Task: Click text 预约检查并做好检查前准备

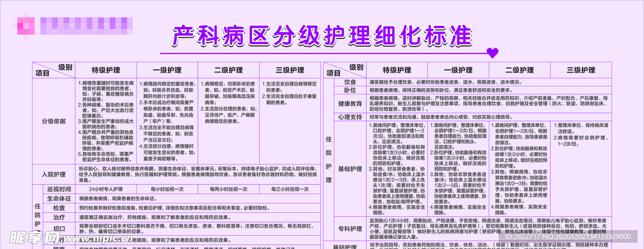Action: click(108, 208)
